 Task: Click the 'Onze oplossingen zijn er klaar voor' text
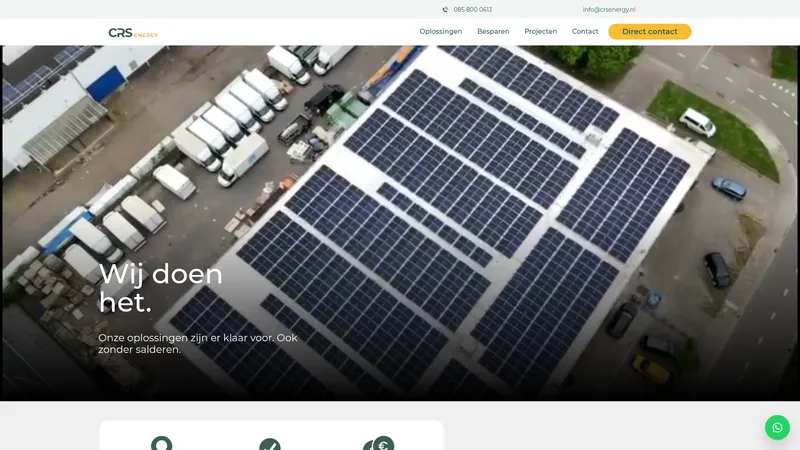click(x=197, y=343)
